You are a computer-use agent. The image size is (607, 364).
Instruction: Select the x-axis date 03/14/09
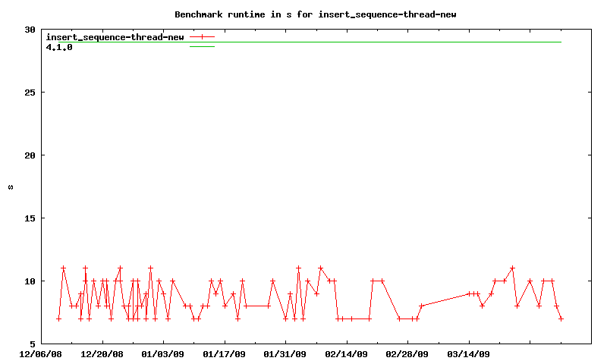(x=469, y=353)
